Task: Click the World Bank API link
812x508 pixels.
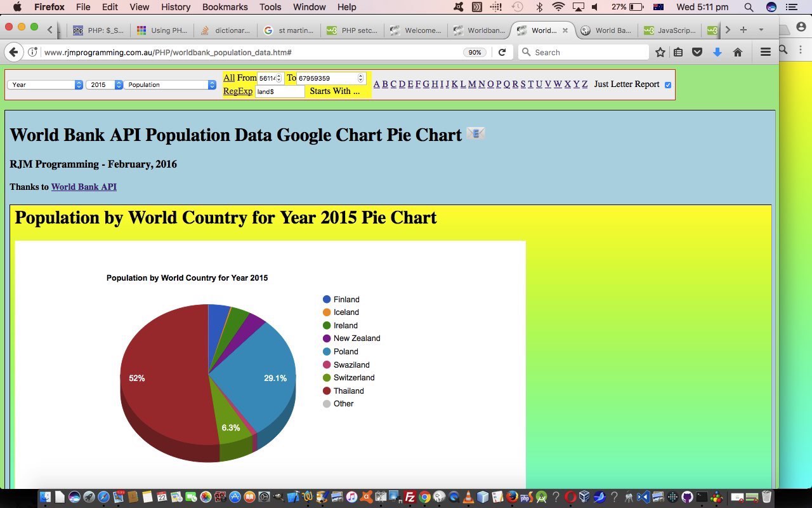Action: tap(84, 186)
